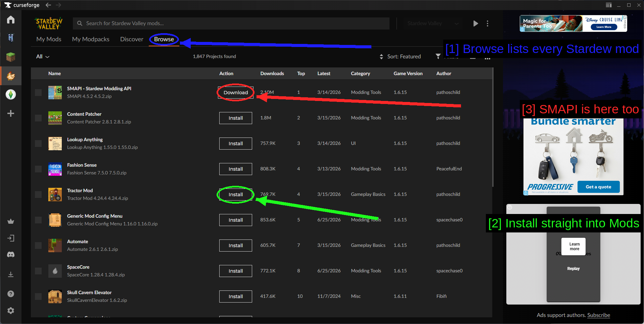Open the Sort: Featured dropdown
644x324 pixels.
coord(400,56)
